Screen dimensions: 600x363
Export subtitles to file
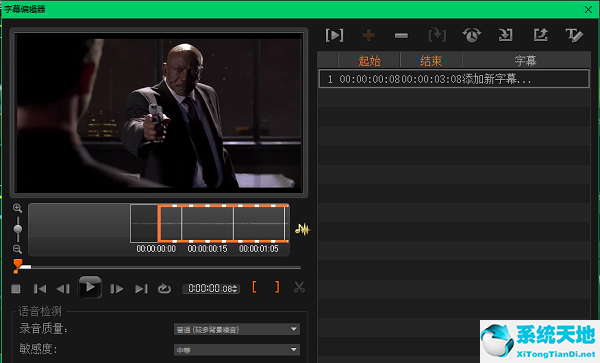click(540, 35)
